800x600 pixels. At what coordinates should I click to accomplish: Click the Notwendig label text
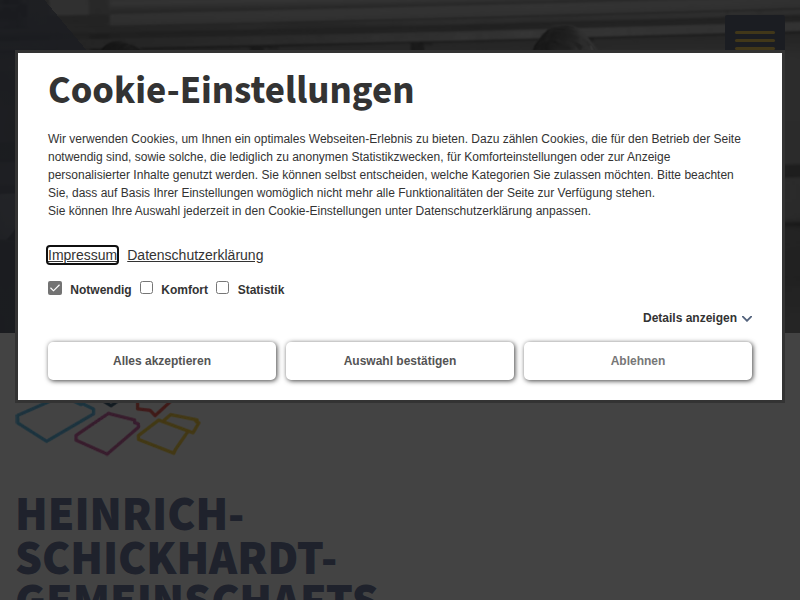(x=100, y=290)
